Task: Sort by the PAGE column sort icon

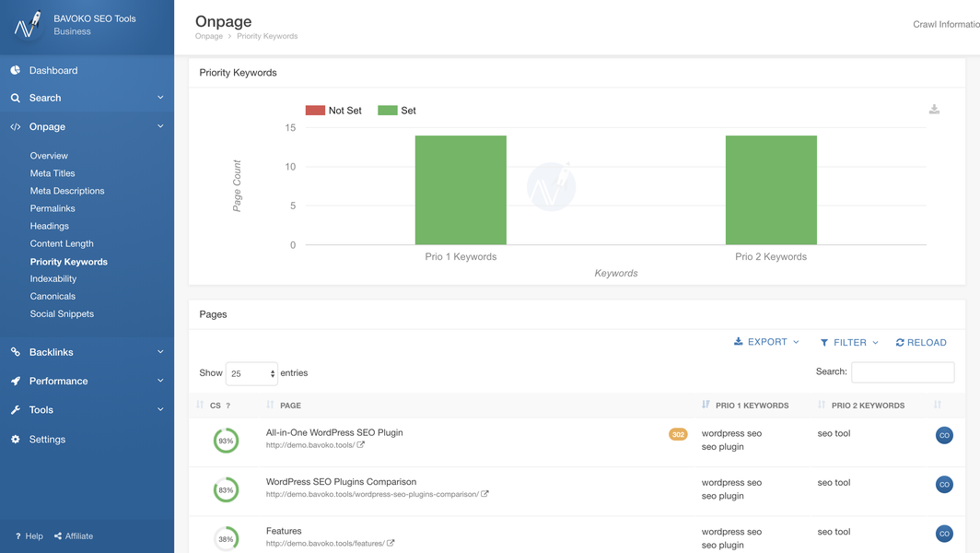Action: point(270,405)
